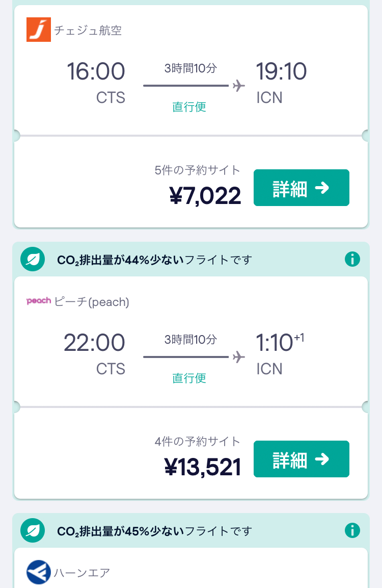This screenshot has height=588, width=382.
Task: Click 5件の予約サイト label
Action: (x=198, y=170)
